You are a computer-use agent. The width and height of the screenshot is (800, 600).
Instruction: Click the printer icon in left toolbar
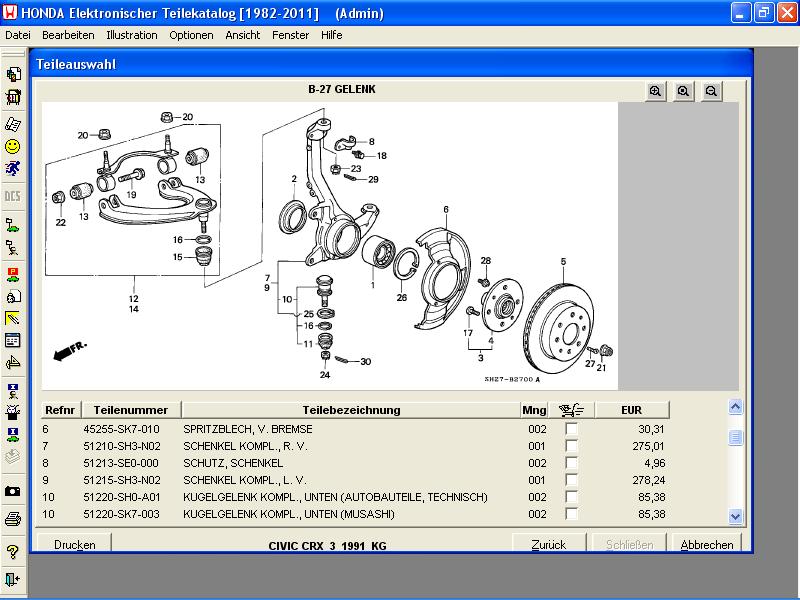point(13,518)
